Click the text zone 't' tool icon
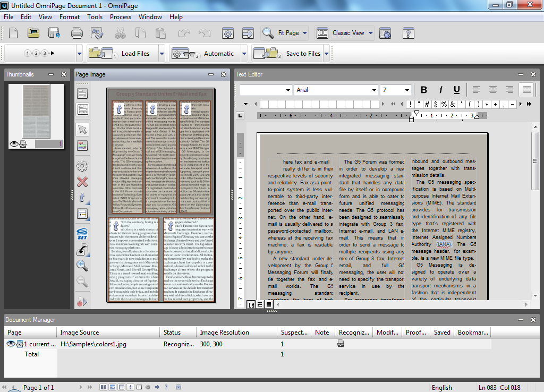This screenshot has width=544, height=392. pos(82,198)
